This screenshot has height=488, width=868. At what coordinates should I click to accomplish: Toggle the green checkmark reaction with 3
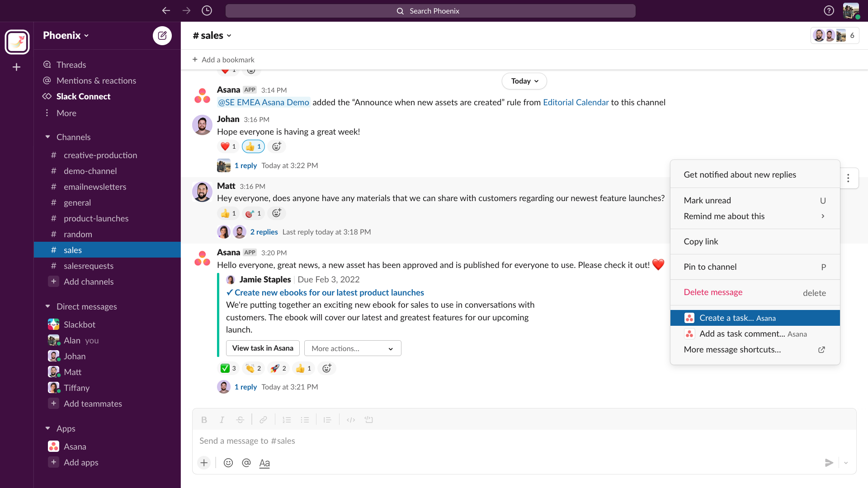(228, 368)
